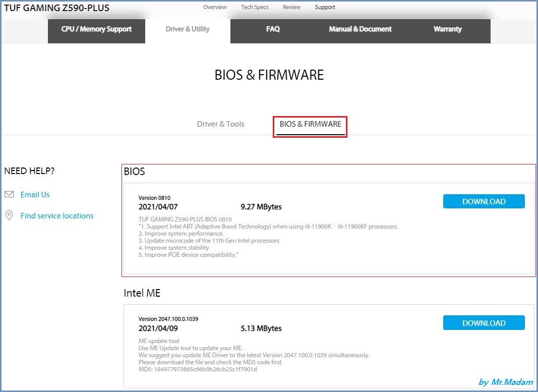The image size is (538, 392).
Task: Click the 9.27 MBytes file size
Action: pos(261,207)
